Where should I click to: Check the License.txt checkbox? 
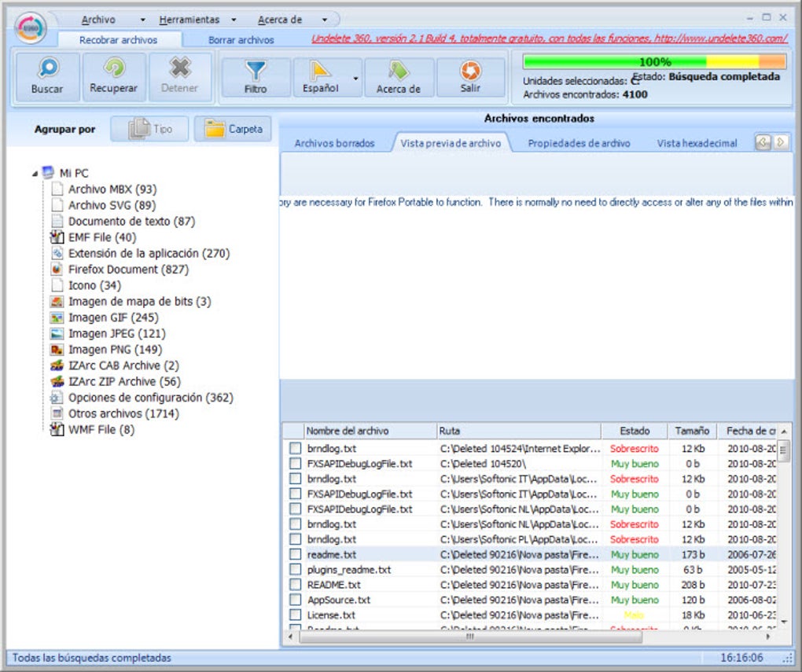[x=295, y=615]
